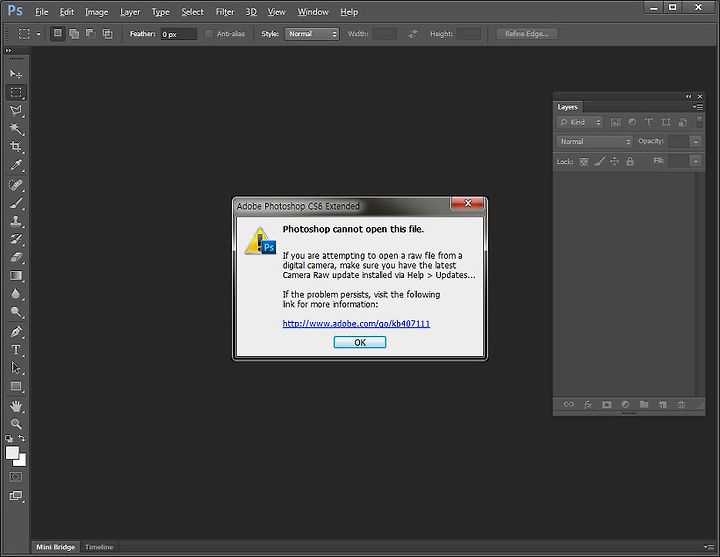The height and width of the screenshot is (557, 720).
Task: Select the Clone Stamp tool
Action: click(x=16, y=221)
